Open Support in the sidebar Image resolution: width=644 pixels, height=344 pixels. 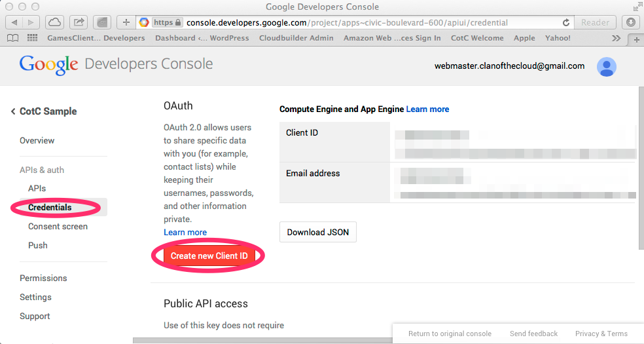[35, 316]
